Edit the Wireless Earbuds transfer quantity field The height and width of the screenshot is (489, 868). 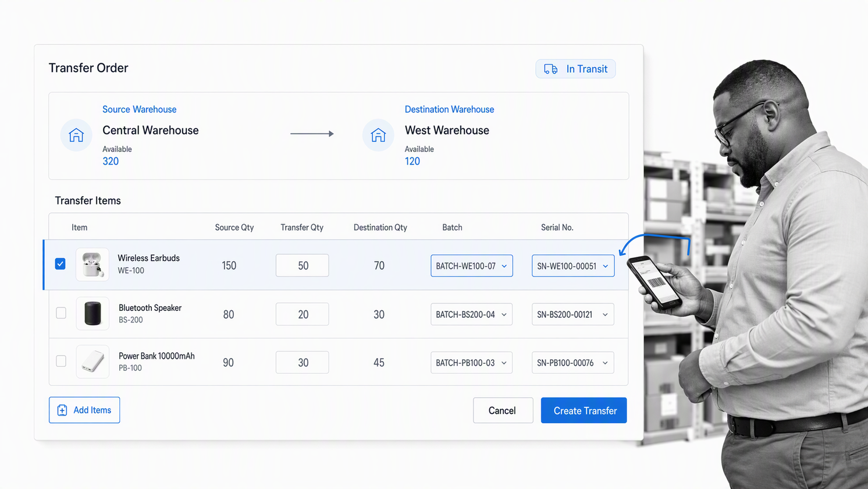tap(303, 265)
